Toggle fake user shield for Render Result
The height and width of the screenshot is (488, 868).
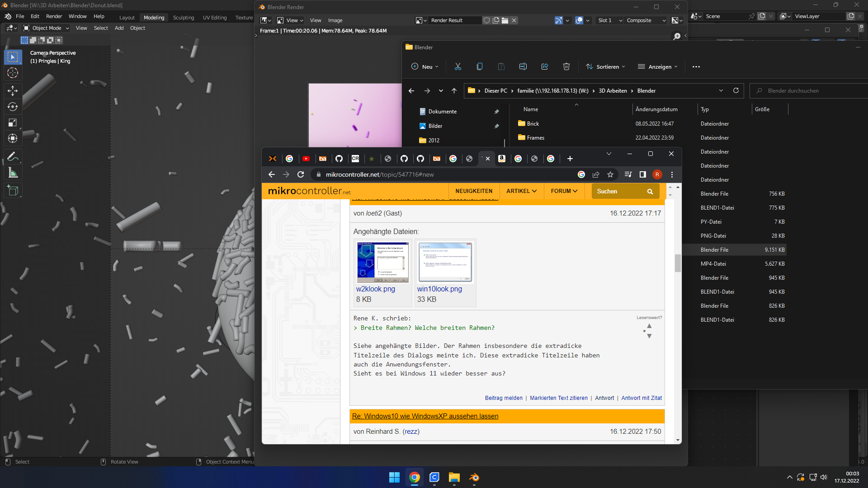(x=487, y=20)
